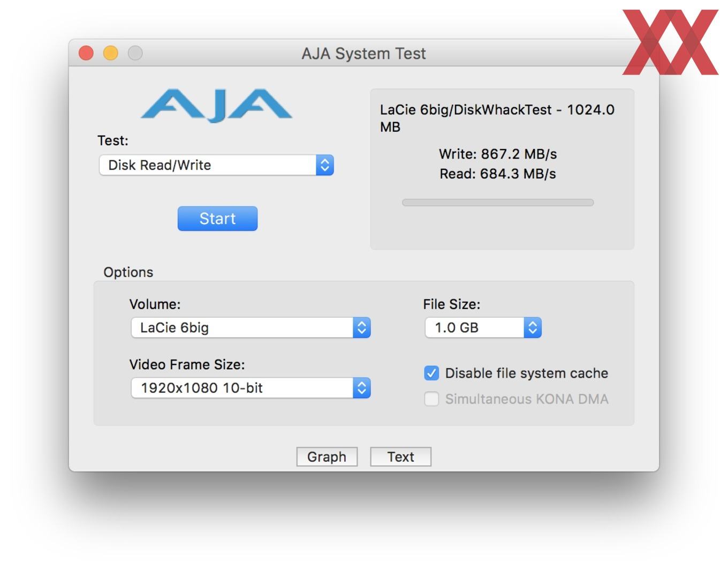The width and height of the screenshot is (728, 570).
Task: Click the Volume dropdown blue arrow stepper
Action: (362, 328)
